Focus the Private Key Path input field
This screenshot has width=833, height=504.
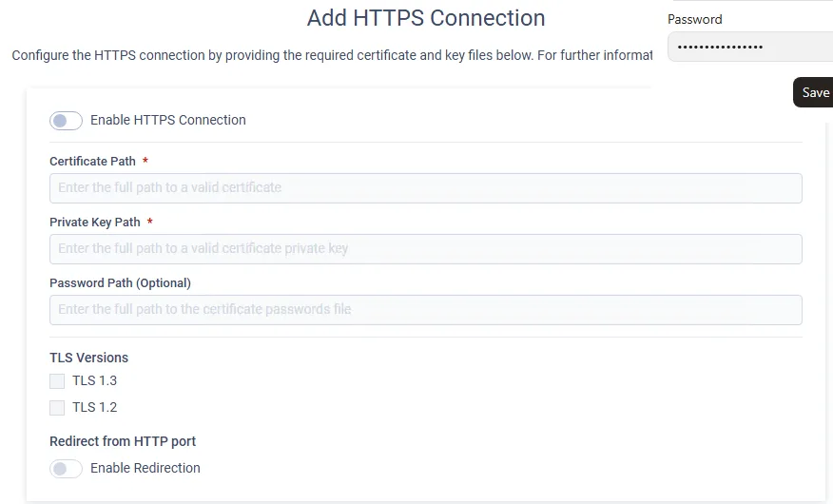pyautogui.click(x=425, y=249)
